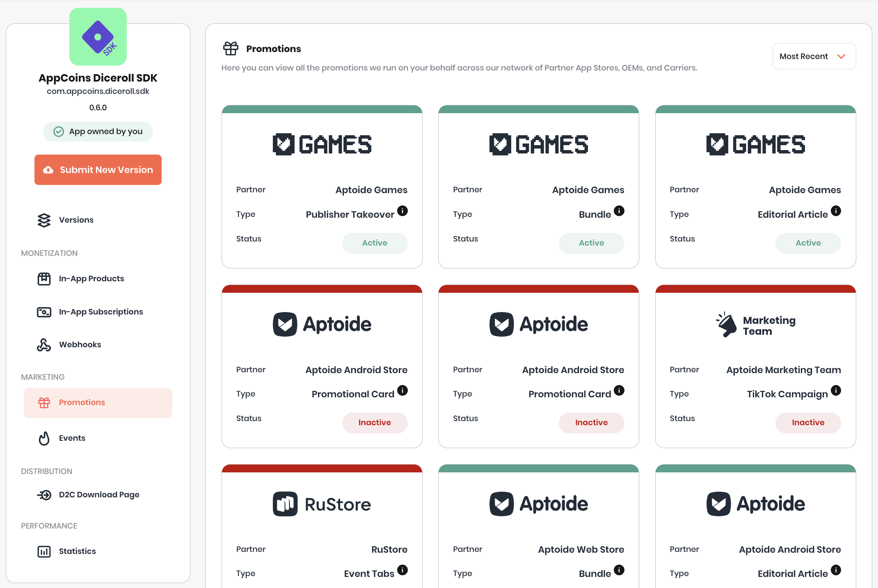
Task: Open the Versions menu item
Action: tap(76, 220)
